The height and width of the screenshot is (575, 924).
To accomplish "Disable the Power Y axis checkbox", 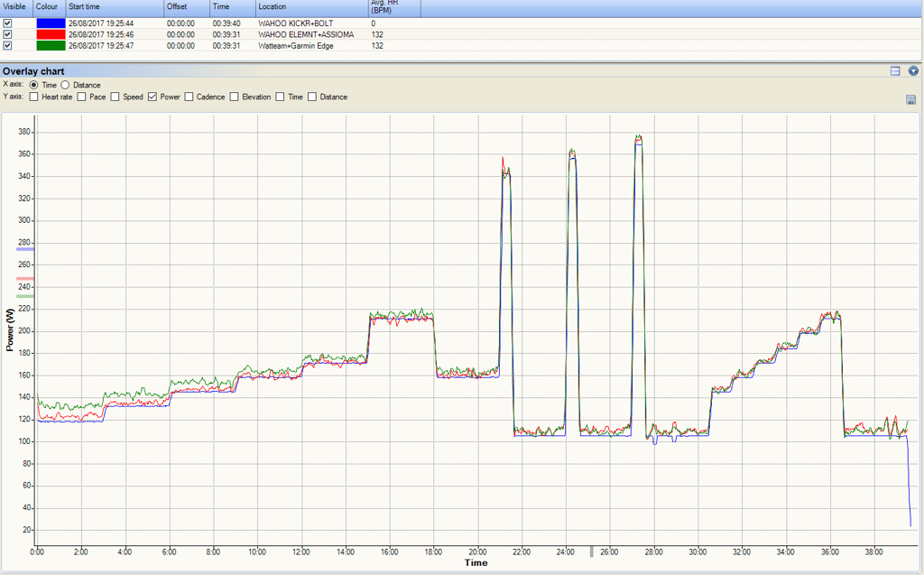I will coord(152,97).
